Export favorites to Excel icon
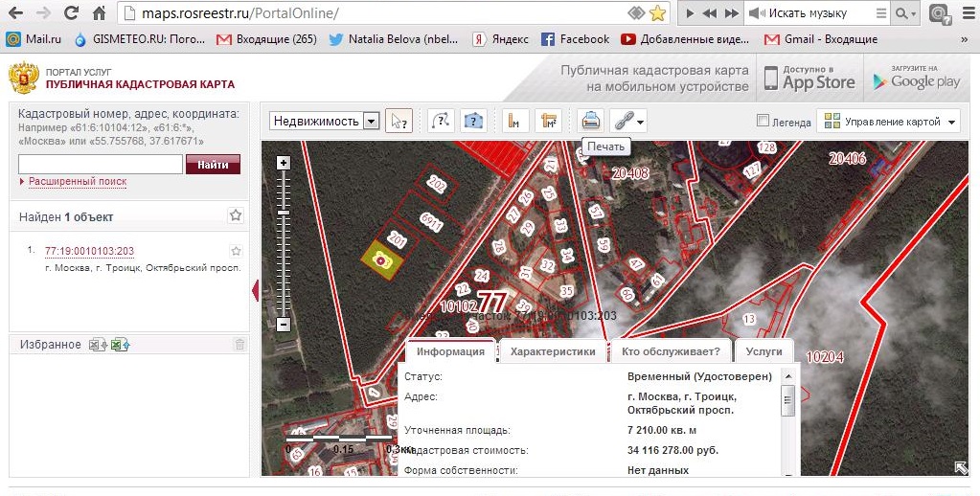The height and width of the screenshot is (496, 980). (98, 344)
